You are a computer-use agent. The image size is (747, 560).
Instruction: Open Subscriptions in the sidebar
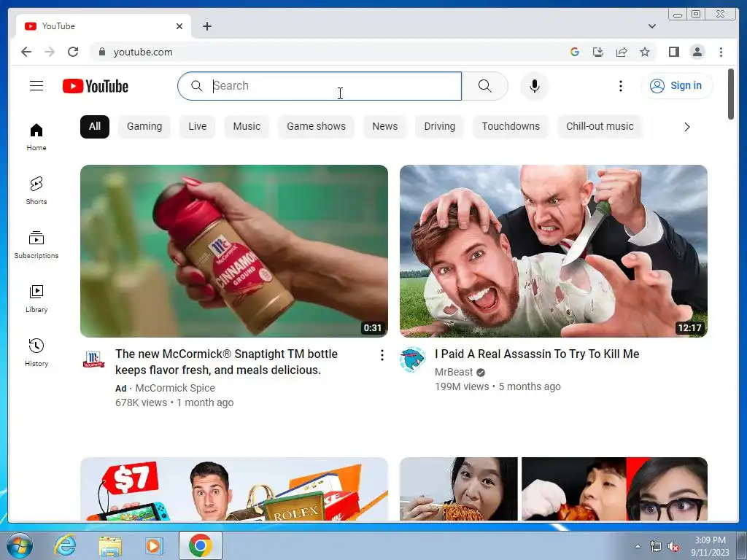click(36, 245)
